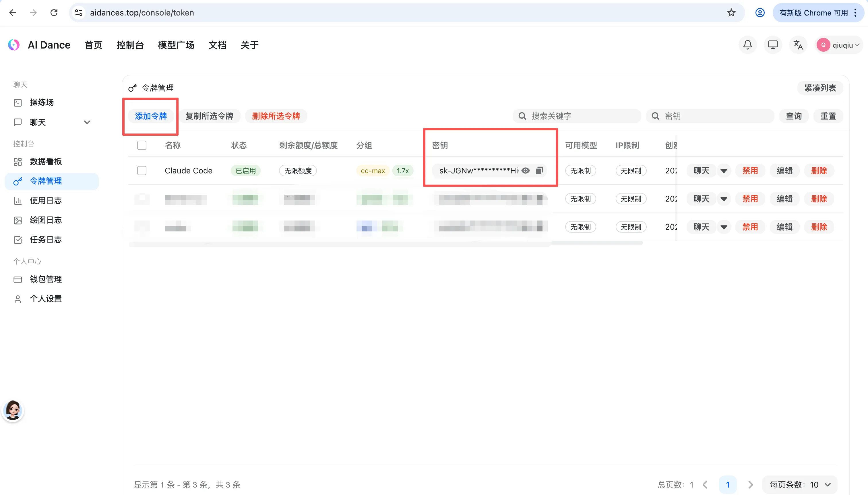The width and height of the screenshot is (868, 495).
Task: Open 聊天 dropdown arrow in second row
Action: pos(724,198)
